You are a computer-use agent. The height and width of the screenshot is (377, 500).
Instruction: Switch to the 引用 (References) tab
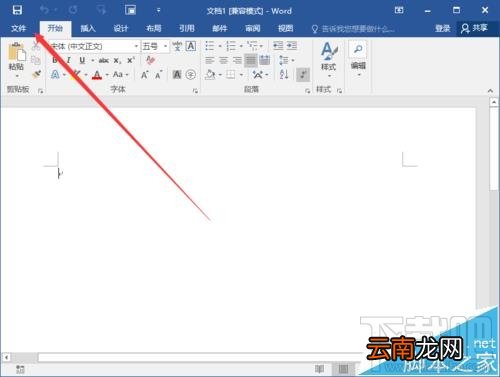pos(186,28)
